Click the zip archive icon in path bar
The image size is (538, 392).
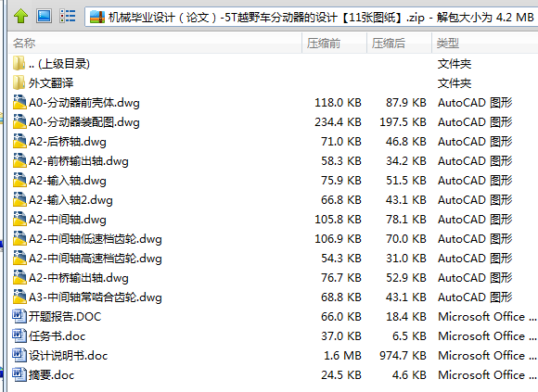pyautogui.click(x=96, y=17)
